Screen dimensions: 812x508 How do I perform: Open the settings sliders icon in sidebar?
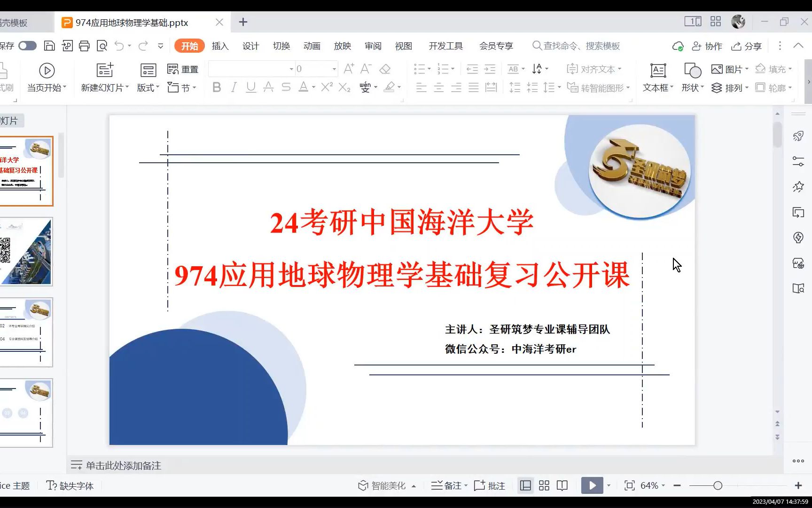click(x=798, y=162)
